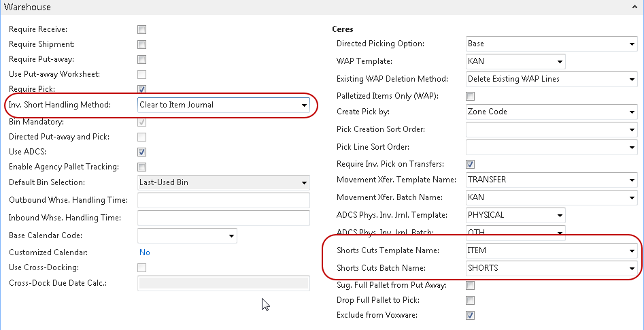644x330 pixels.
Task: Enable the Require Receive checkbox
Action: [x=141, y=29]
